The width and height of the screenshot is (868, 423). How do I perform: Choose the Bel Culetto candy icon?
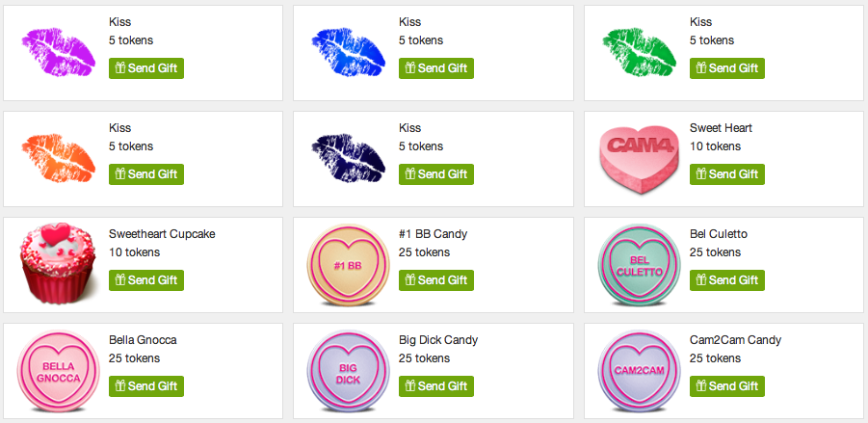(x=639, y=265)
